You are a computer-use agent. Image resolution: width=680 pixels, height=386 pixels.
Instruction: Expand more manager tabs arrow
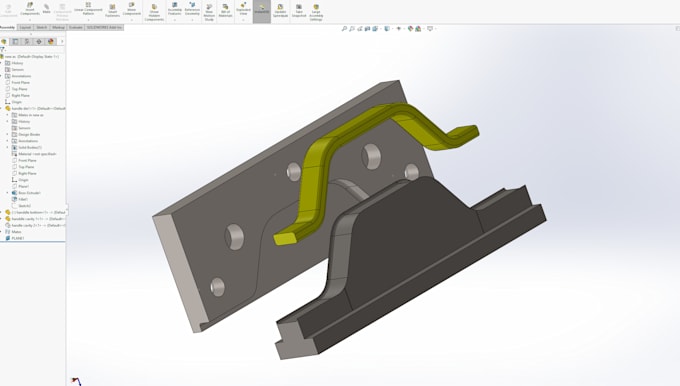[x=62, y=42]
